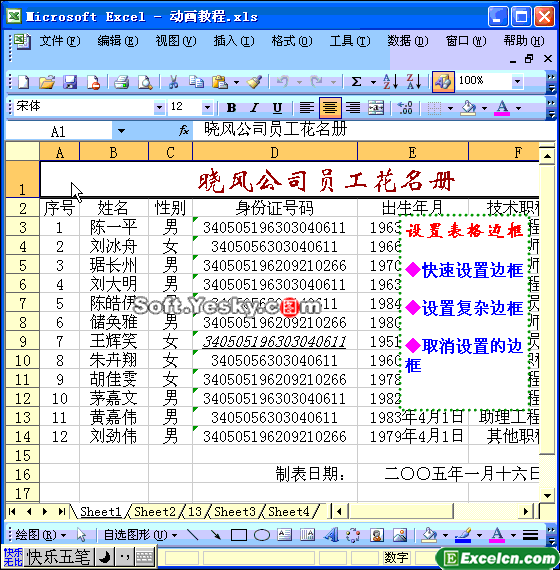Paste using the clipboard icon
The image size is (560, 570).
(x=220, y=82)
